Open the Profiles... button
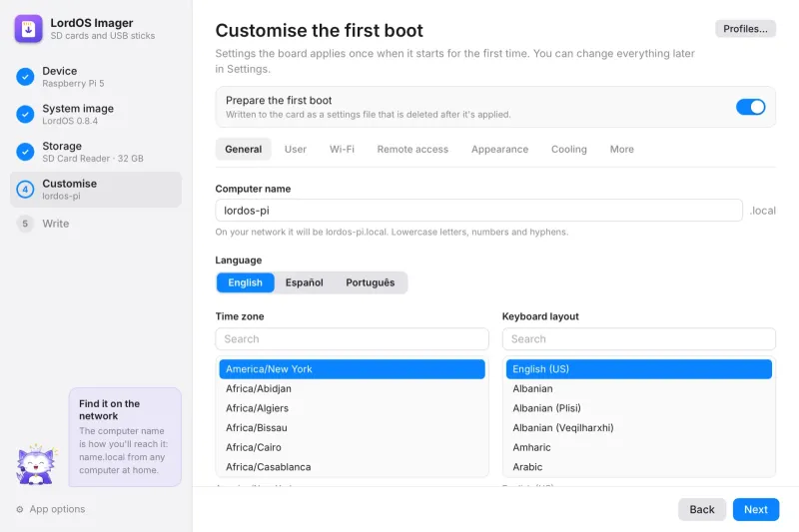The image size is (799, 532). (x=745, y=29)
